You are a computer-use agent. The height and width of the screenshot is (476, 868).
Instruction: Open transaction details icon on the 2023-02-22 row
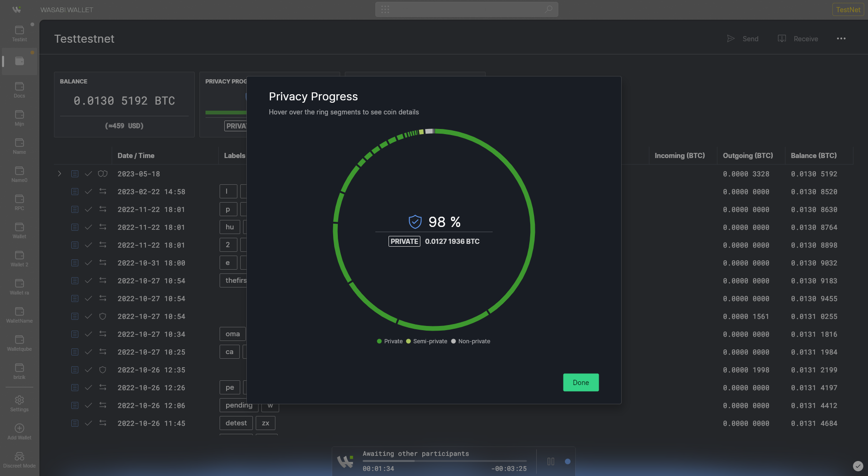[75, 191]
